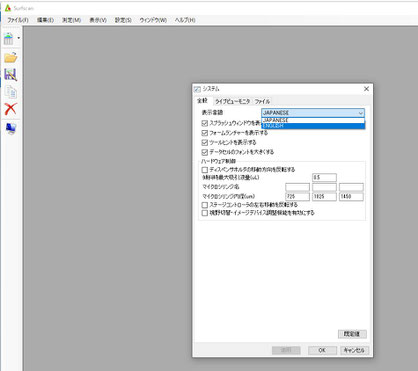
Task: Toggle データセルのフォントを大きくする checkbox
Action: (205, 152)
